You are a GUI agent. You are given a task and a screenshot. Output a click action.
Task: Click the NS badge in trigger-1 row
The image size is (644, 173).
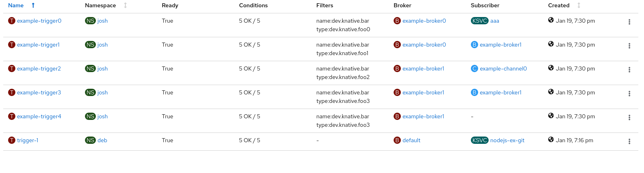tap(90, 140)
